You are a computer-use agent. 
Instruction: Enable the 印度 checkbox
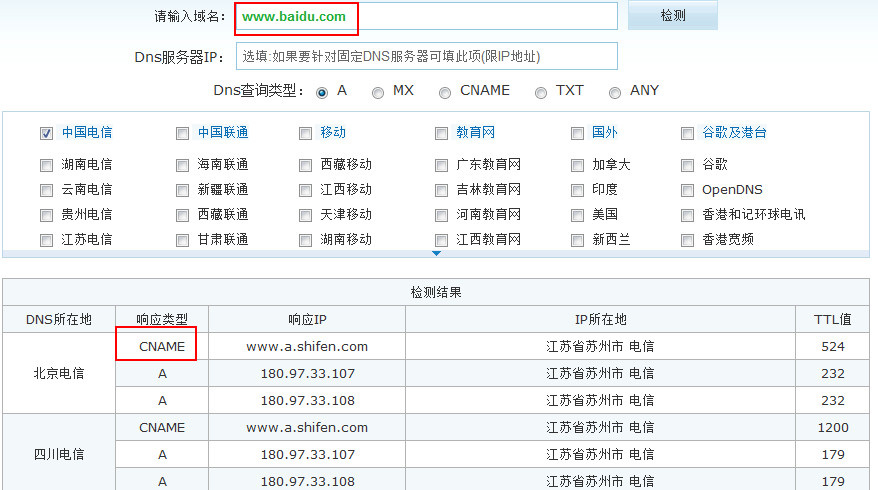577,190
